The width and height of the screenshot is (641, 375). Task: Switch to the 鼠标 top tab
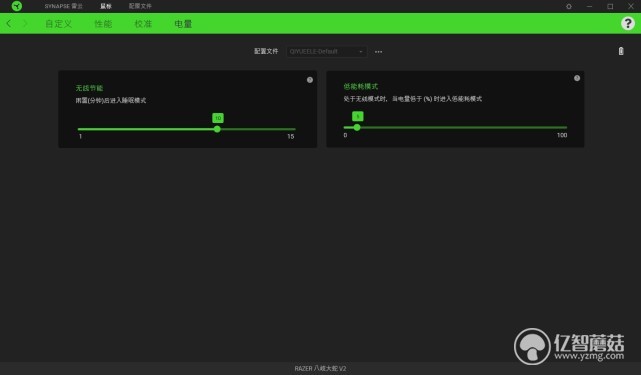[x=106, y=6]
